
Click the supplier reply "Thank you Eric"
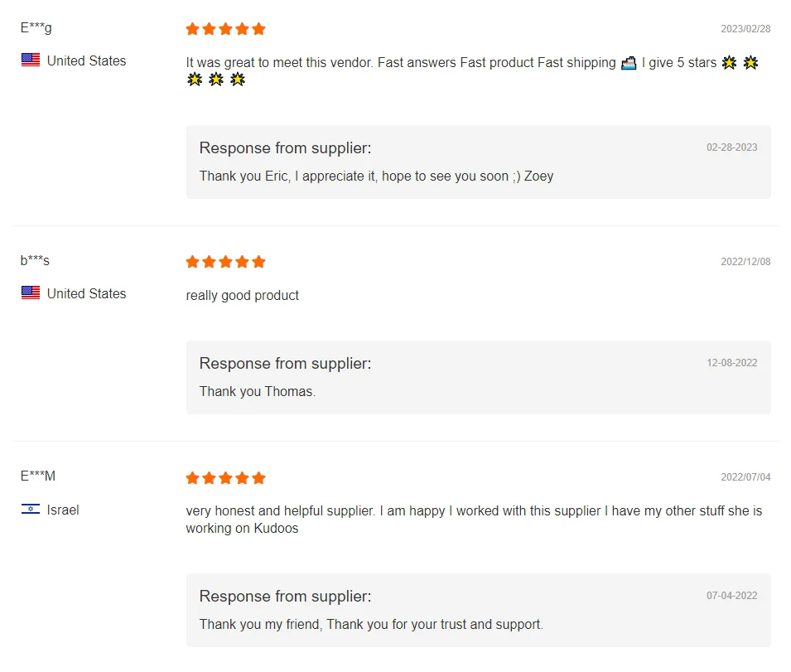pyautogui.click(x=376, y=176)
